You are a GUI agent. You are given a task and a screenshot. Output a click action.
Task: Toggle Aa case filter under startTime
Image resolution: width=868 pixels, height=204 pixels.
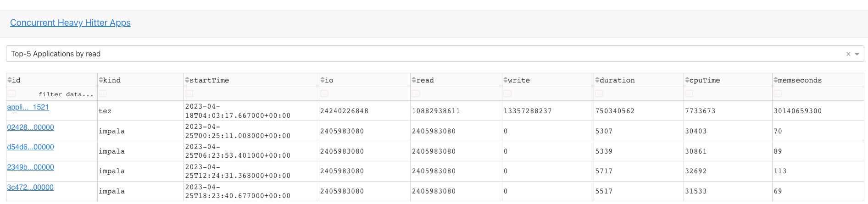189,94
